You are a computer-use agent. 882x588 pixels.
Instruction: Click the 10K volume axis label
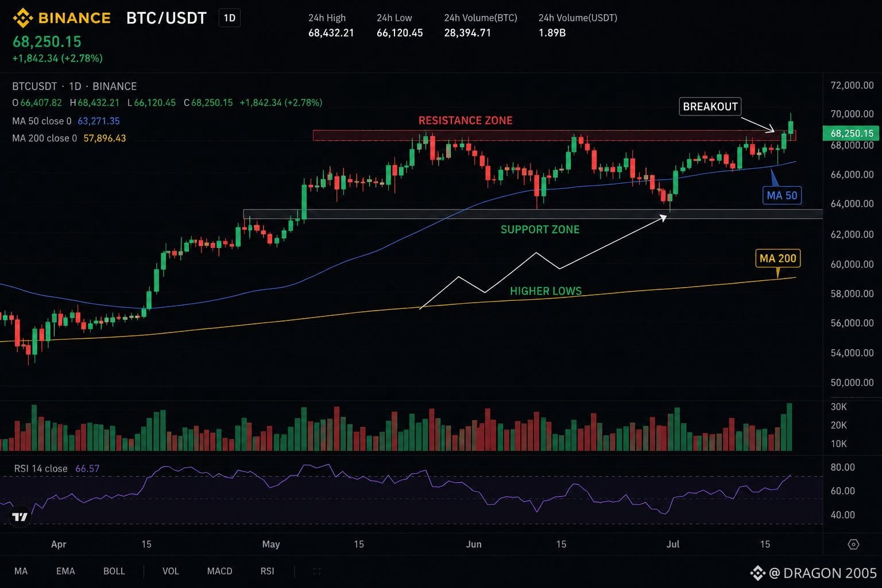[x=839, y=444]
